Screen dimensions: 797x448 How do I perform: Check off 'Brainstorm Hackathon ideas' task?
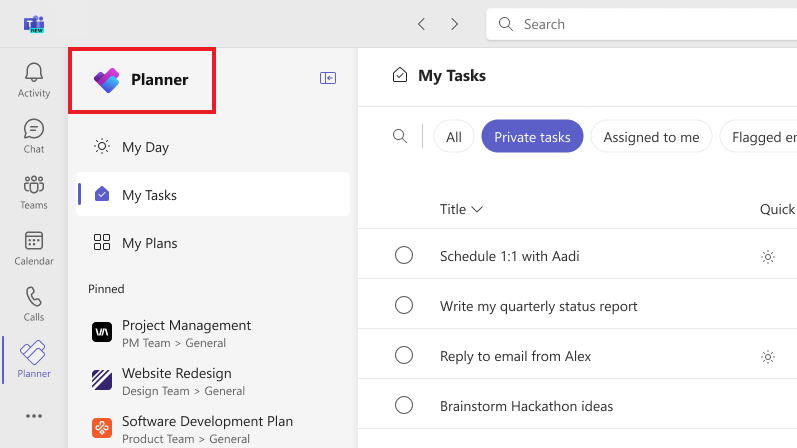click(x=404, y=406)
